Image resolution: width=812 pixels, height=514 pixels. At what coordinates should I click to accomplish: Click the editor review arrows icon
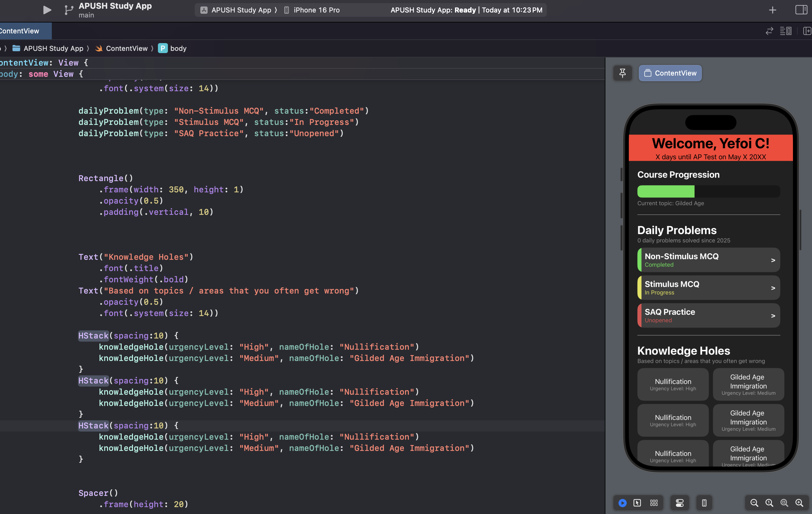pos(769,31)
